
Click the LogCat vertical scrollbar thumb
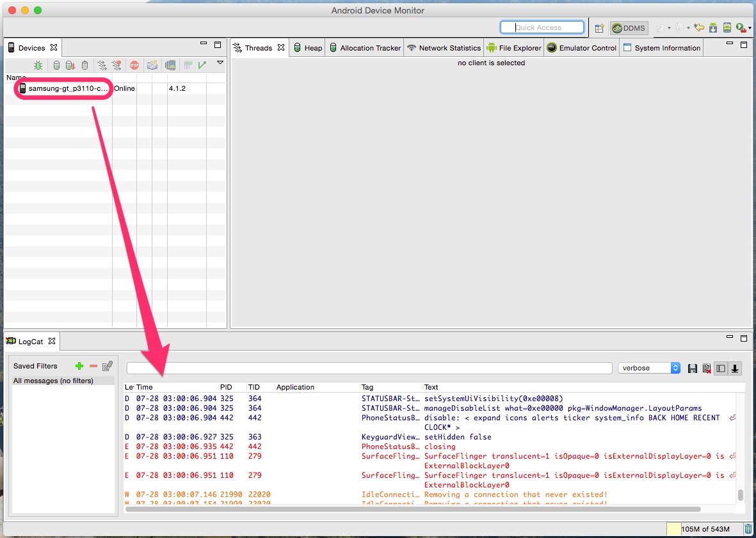(740, 494)
